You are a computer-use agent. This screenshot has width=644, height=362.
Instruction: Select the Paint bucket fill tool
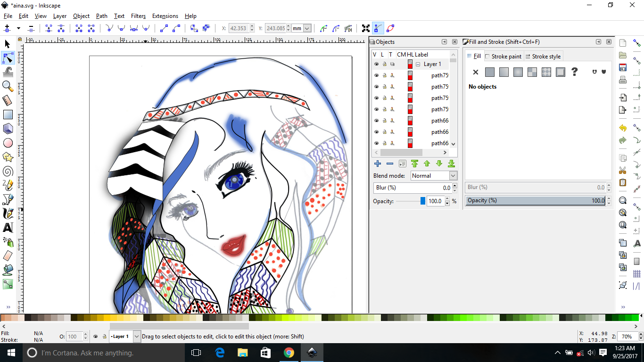coord(8,270)
